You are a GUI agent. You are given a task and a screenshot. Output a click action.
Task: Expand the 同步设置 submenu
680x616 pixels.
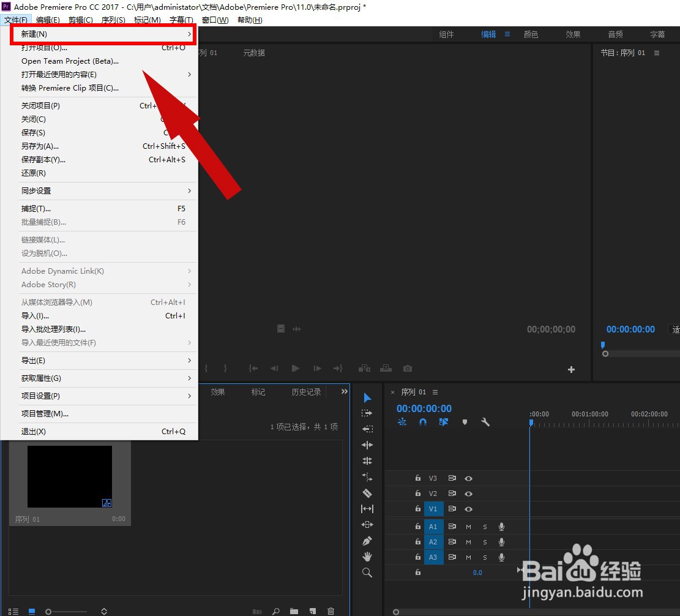pos(106,191)
